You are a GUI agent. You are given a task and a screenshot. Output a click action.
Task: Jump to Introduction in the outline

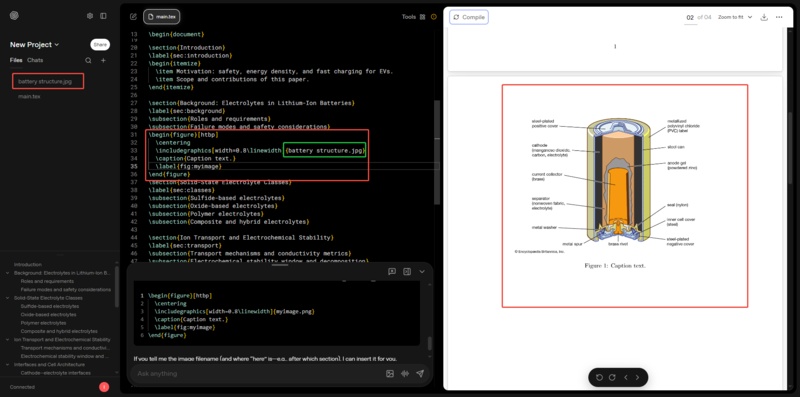click(28, 264)
